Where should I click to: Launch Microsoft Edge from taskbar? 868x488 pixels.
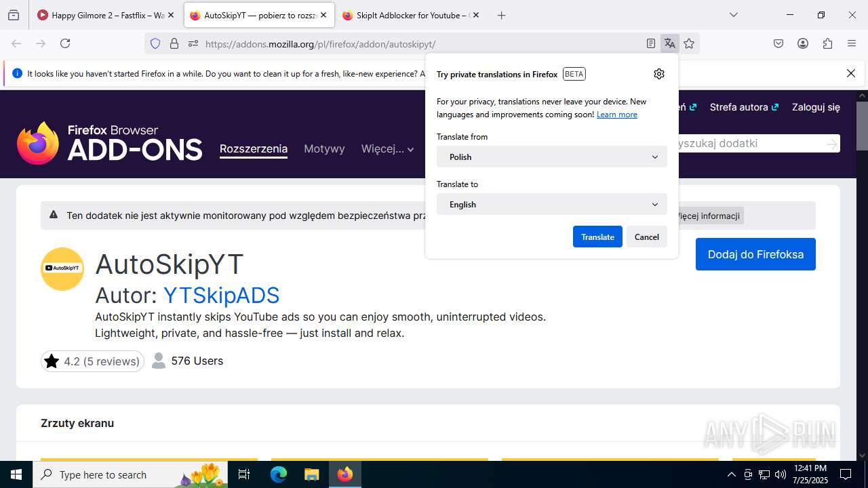[279, 474]
